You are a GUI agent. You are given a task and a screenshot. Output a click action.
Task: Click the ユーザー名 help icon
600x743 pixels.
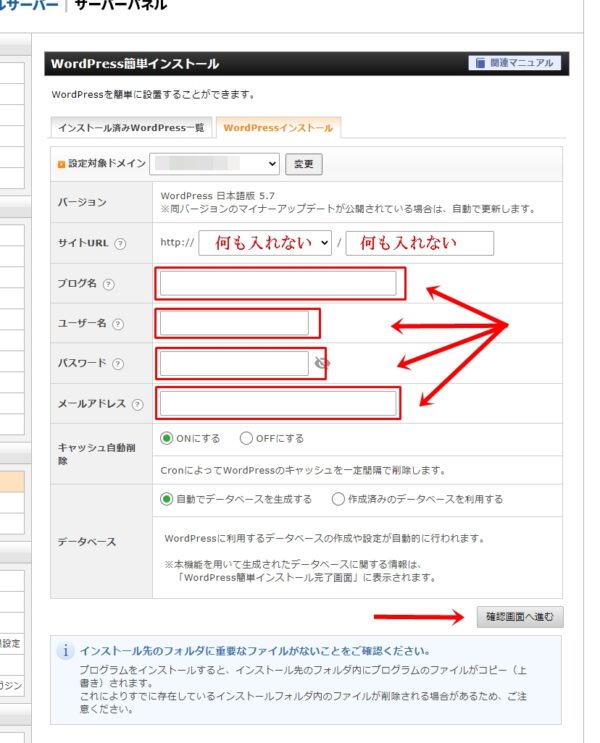pos(118,324)
